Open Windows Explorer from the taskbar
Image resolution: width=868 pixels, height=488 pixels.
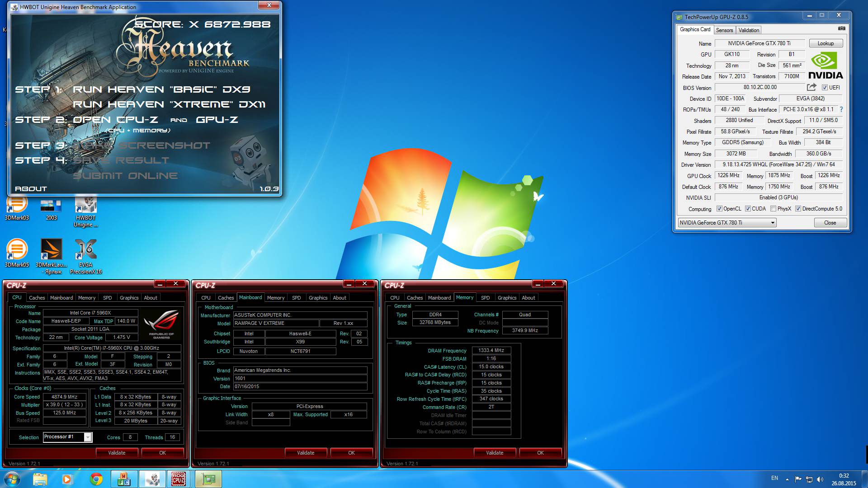click(x=40, y=479)
